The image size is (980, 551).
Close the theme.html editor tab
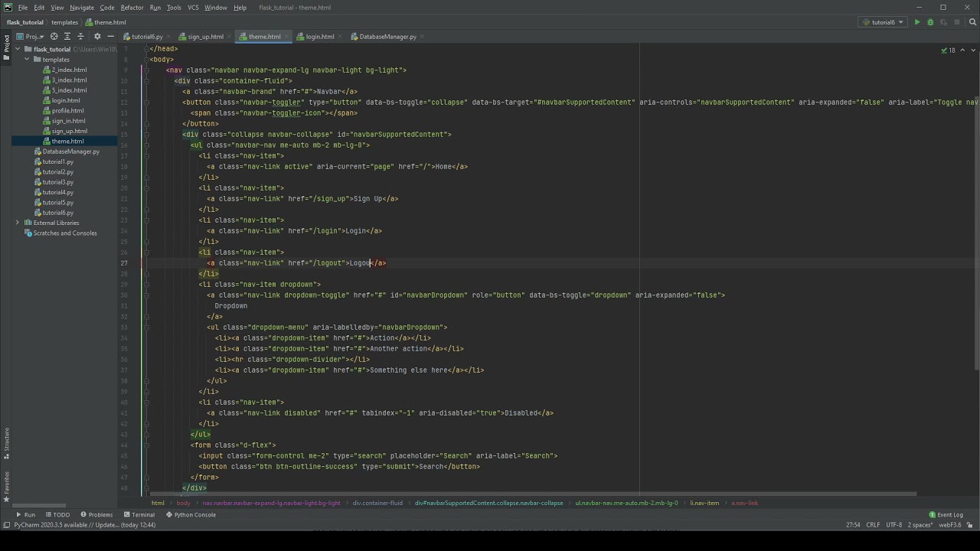coord(286,37)
